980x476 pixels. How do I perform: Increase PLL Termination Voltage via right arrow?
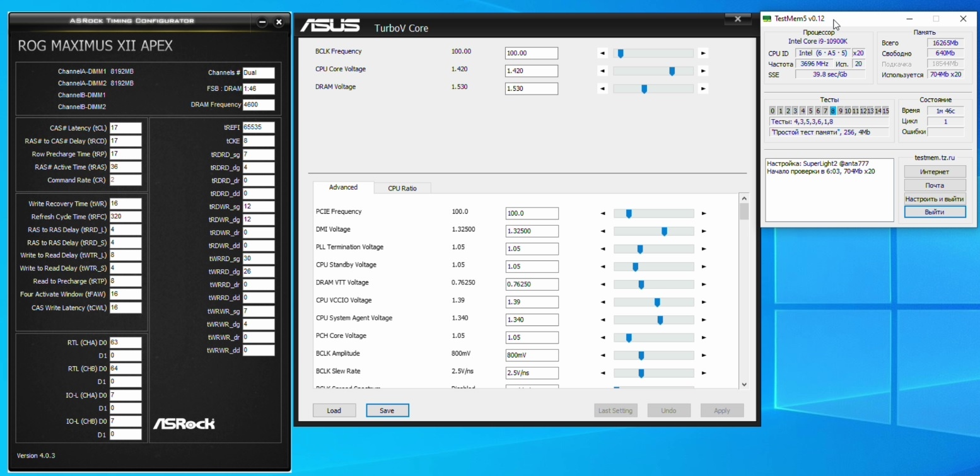click(x=704, y=249)
